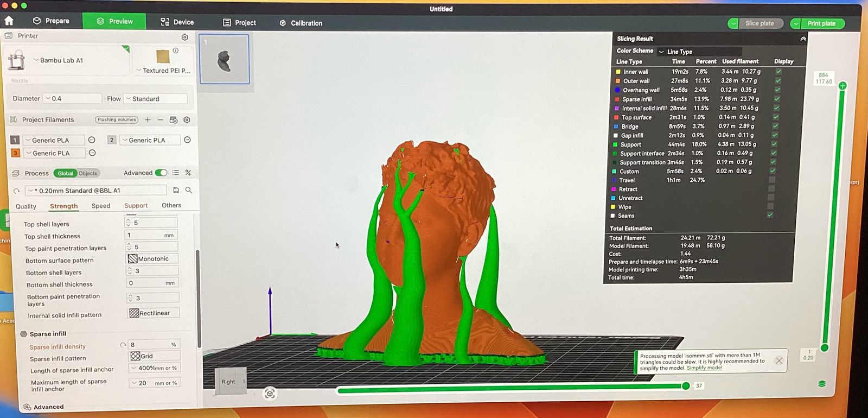Add a new project filament
This screenshot has width=868, height=418.
click(x=148, y=119)
